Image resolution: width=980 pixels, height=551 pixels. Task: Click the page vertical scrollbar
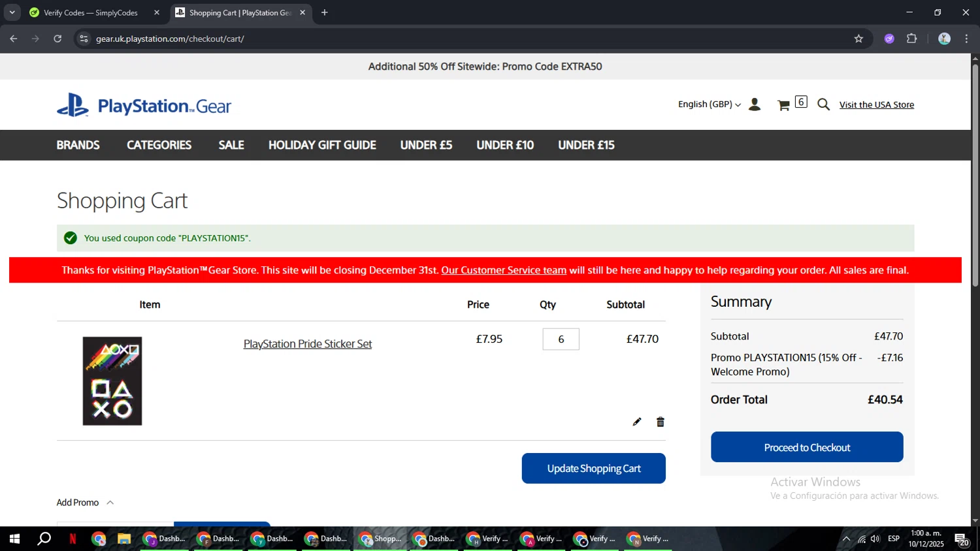(975, 175)
